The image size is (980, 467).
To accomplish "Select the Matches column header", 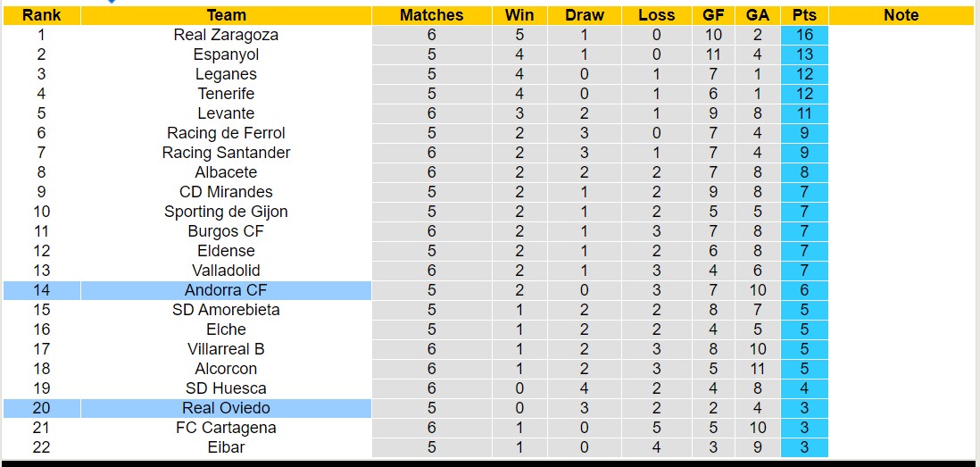I will (431, 15).
